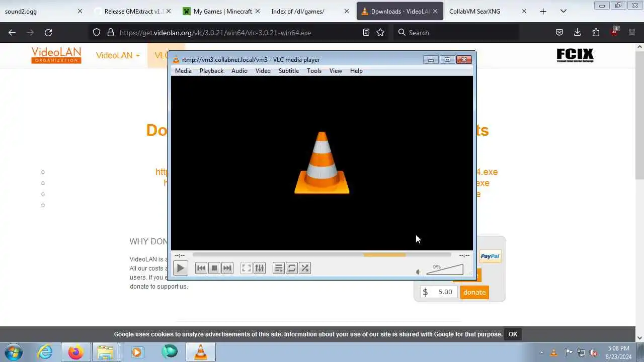Open the VLC Playback menu
Screen dimensions: 644x362
(x=211, y=71)
